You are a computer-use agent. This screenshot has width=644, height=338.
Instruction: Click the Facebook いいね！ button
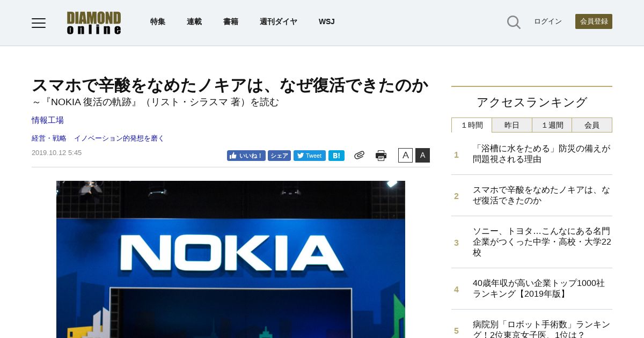[x=246, y=156]
